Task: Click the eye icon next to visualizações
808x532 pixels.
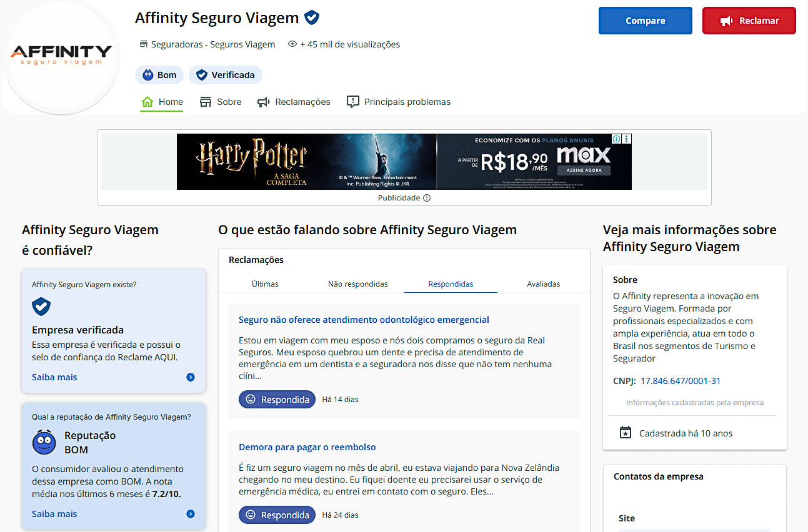Action: tap(292, 44)
